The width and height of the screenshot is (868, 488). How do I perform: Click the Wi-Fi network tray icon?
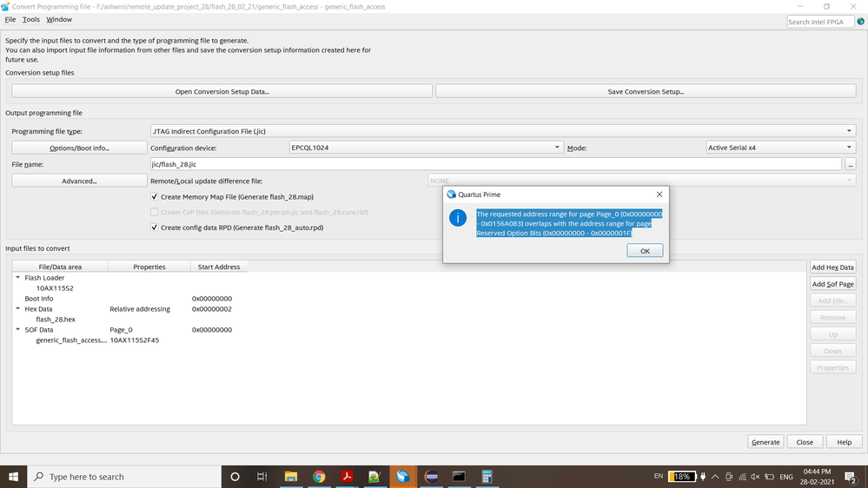click(x=742, y=477)
